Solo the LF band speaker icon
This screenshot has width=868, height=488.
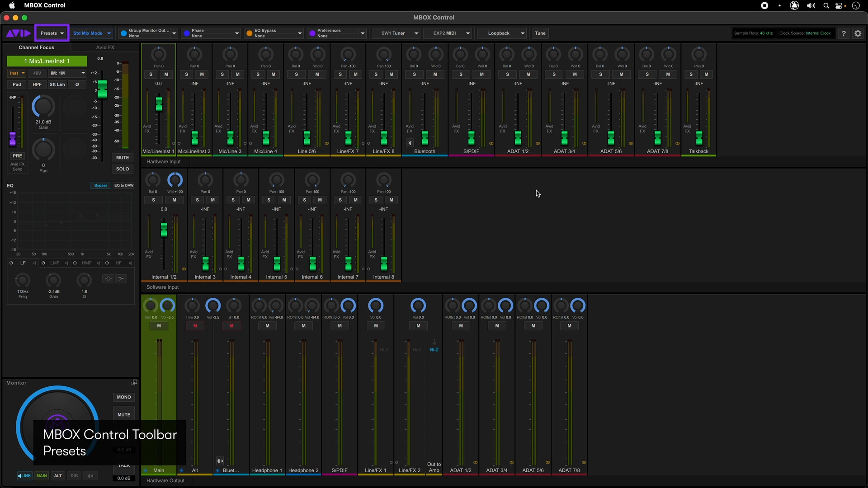34,263
